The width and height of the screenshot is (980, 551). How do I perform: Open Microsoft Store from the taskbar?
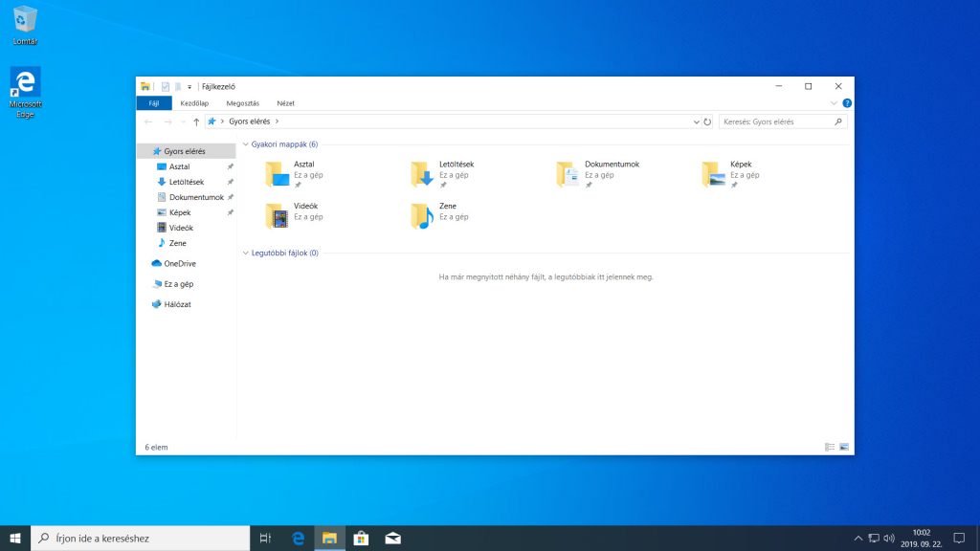tap(361, 538)
